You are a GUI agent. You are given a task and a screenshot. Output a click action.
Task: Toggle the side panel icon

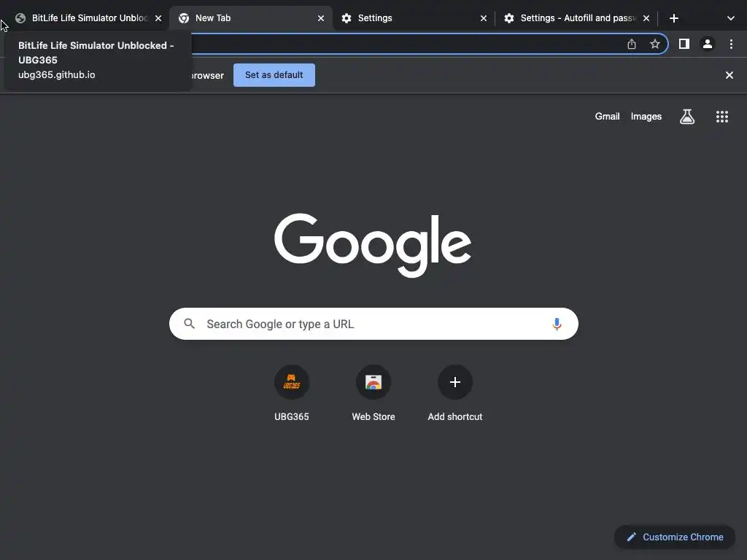point(684,44)
